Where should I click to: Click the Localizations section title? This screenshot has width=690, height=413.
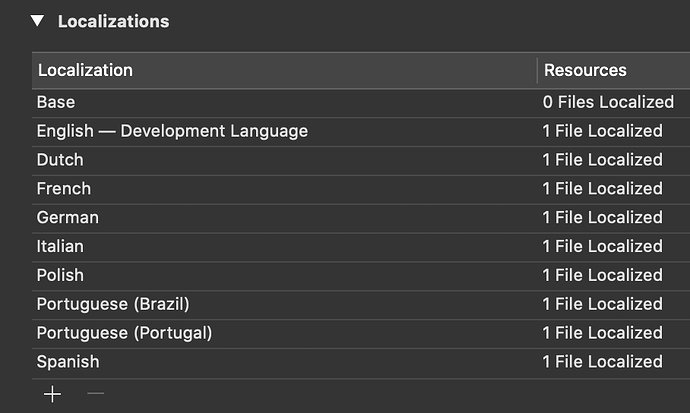pos(113,21)
